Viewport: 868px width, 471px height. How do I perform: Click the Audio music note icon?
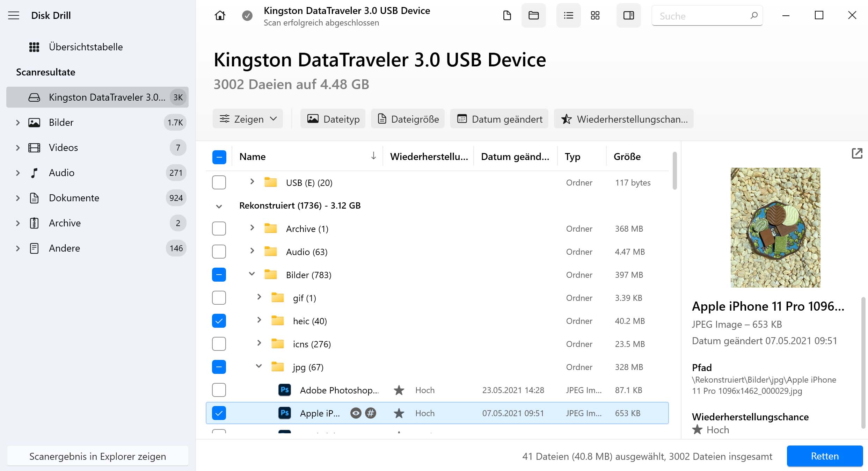[x=34, y=173]
